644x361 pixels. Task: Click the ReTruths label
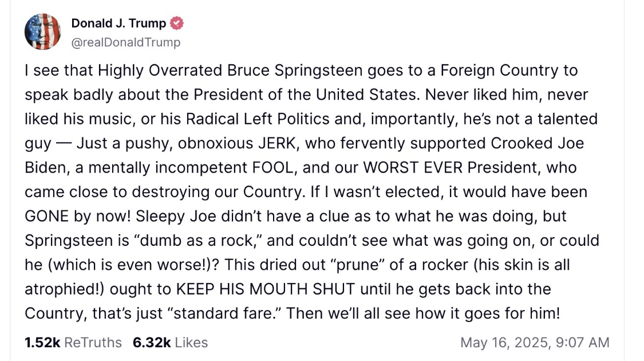click(93, 343)
